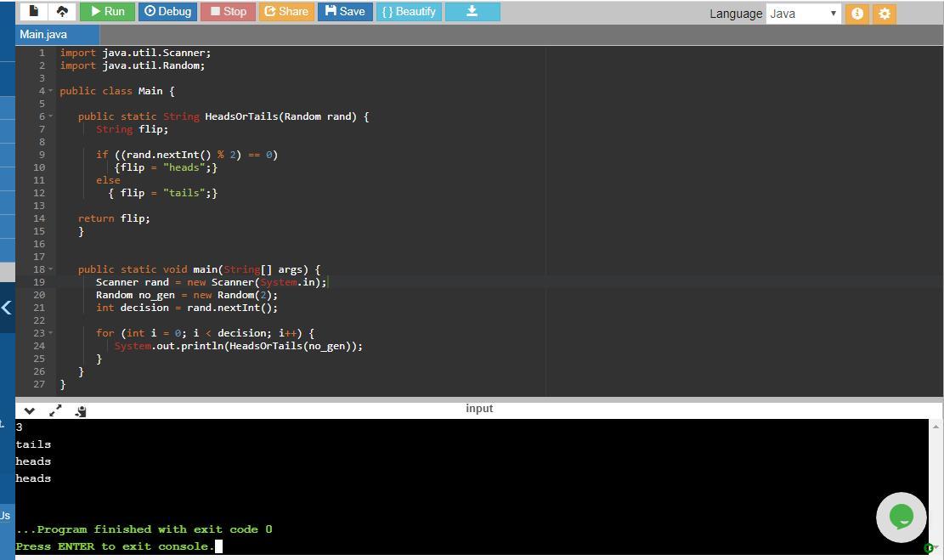
Task: Click the cloud upload file icon
Action: pos(62,12)
